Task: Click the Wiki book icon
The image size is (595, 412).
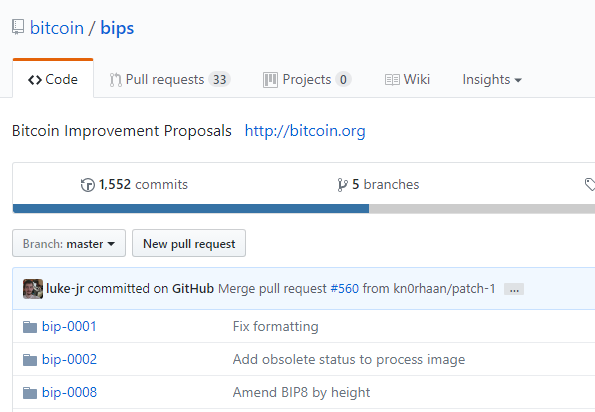Action: coord(392,80)
